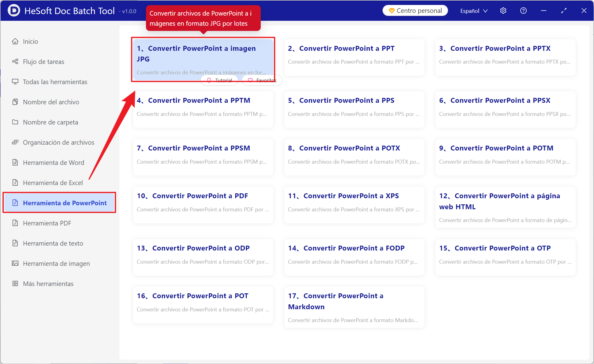Click the Herramienta de texto icon

(x=15, y=243)
